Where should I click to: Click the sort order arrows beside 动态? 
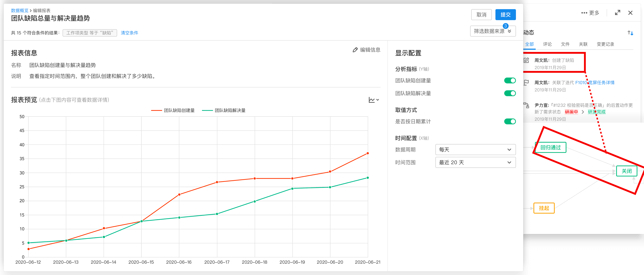click(630, 33)
